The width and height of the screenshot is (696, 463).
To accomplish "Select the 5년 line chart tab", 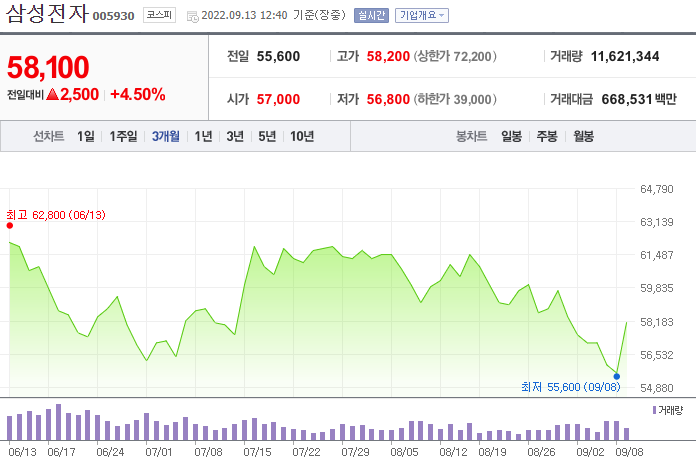I will point(267,136).
